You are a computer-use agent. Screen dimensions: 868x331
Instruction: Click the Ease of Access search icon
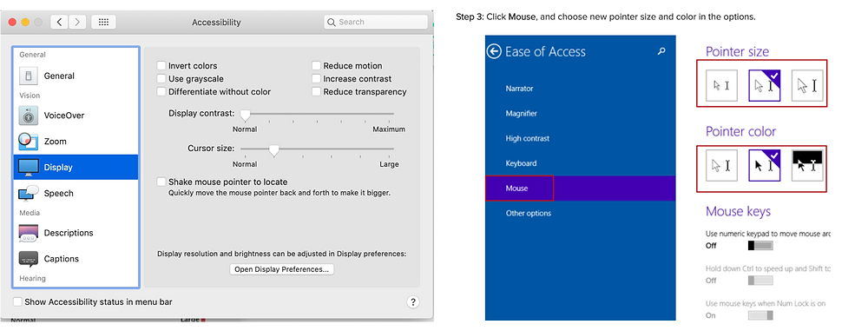coord(661,51)
